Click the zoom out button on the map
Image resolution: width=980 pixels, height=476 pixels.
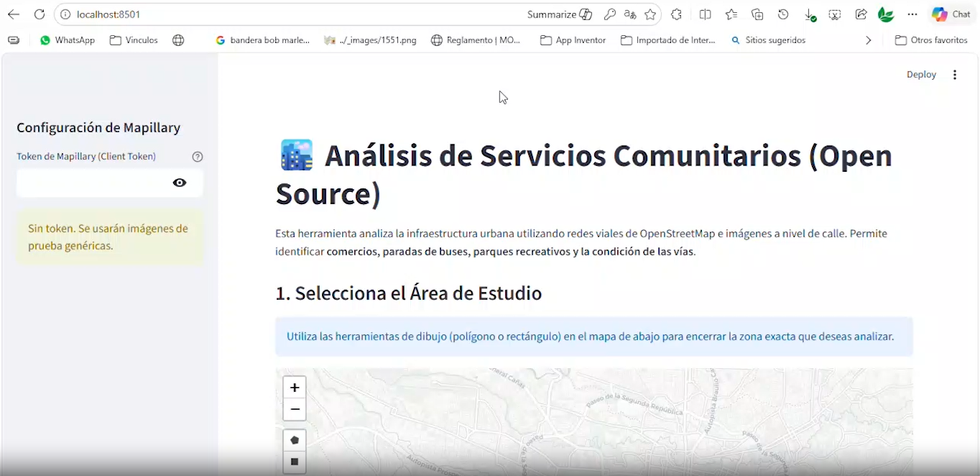(295, 409)
